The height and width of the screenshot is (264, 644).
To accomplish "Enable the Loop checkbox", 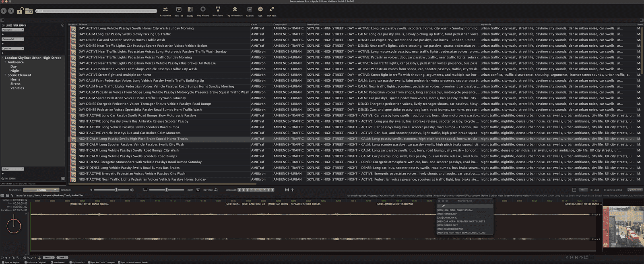I will point(591,190).
